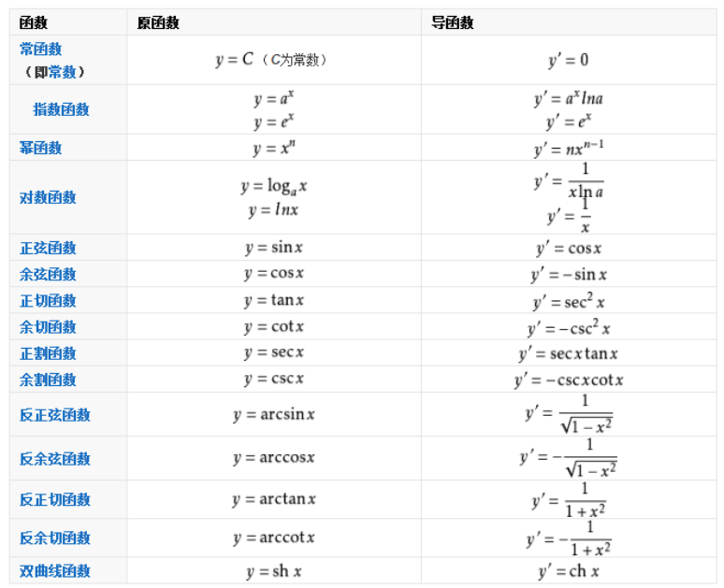Select the 余割函数 link
This screenshot has width=724, height=588.
[x=48, y=379]
